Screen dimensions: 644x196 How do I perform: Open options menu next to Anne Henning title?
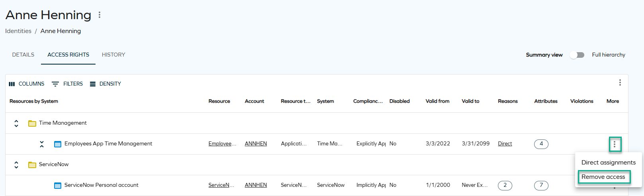[100, 15]
